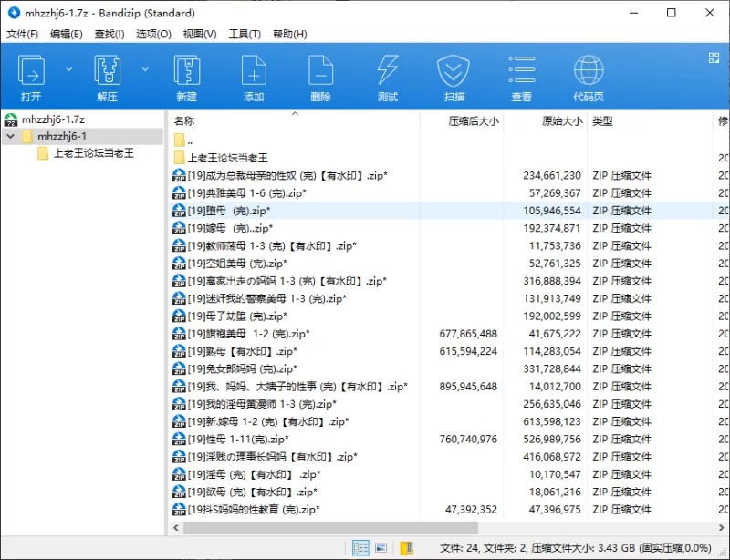Run the 测试 (Test archive) lightning icon

(387, 78)
